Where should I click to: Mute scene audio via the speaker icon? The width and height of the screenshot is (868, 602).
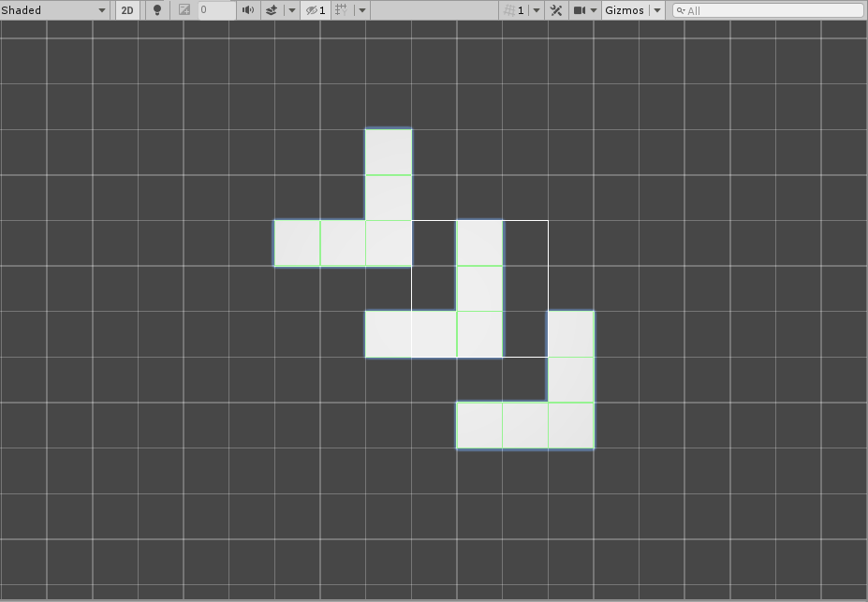(x=246, y=9)
